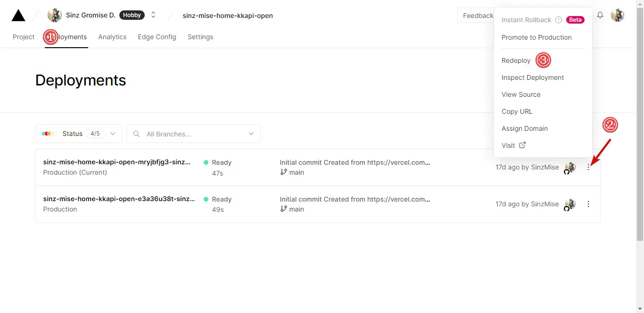The height and width of the screenshot is (313, 644).
Task: Click commit message of mryjbfjg3 deployment
Action: point(355,162)
